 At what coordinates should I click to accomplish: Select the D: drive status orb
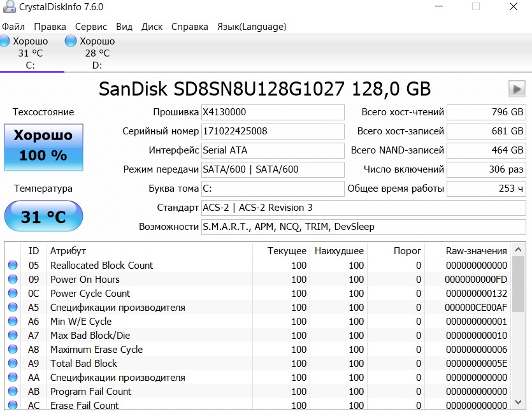coord(71,41)
